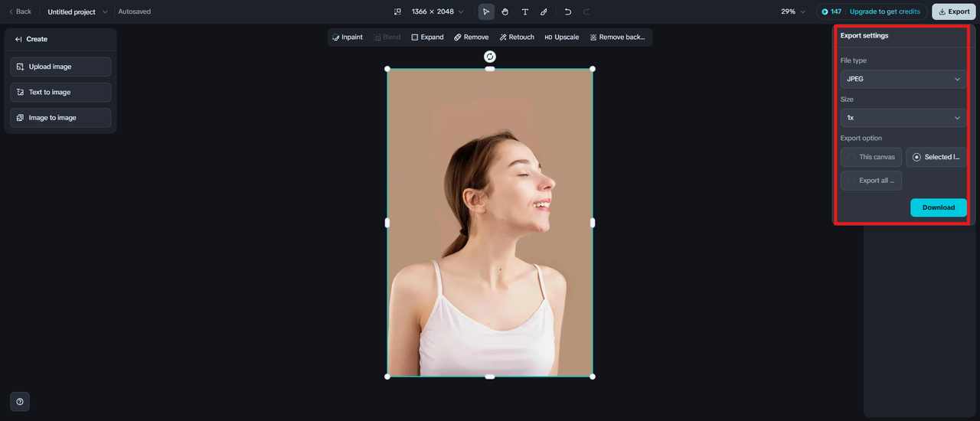Image resolution: width=980 pixels, height=421 pixels.
Task: Click the bottom-right corner handle of image
Action: 593,377
